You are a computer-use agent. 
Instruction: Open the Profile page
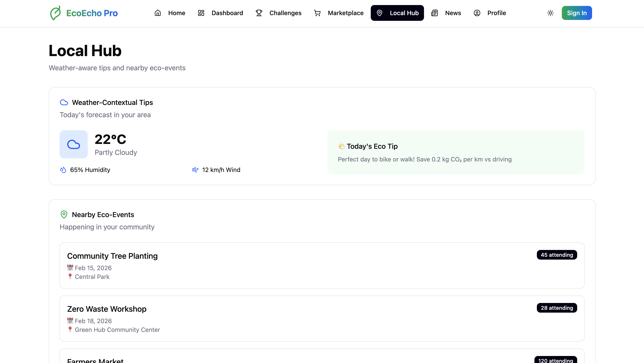coord(490,13)
